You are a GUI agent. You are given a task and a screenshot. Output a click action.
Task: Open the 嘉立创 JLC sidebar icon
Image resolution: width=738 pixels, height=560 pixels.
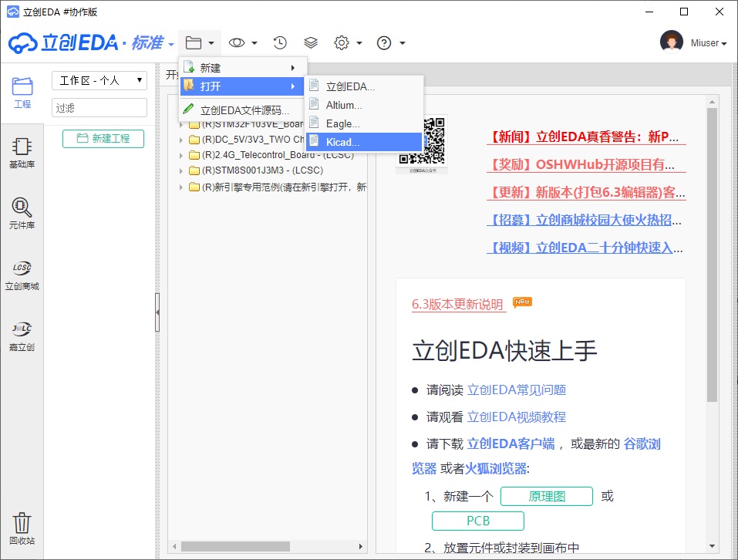pyautogui.click(x=22, y=336)
